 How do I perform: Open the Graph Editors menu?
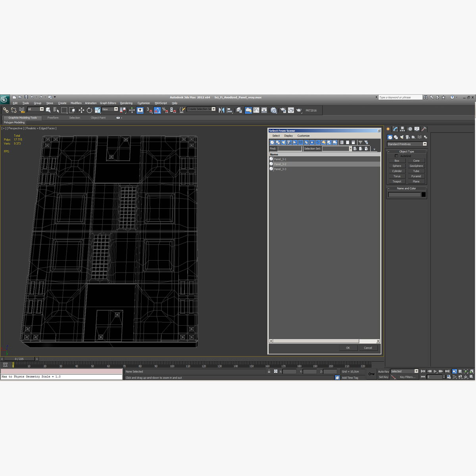(x=108, y=103)
